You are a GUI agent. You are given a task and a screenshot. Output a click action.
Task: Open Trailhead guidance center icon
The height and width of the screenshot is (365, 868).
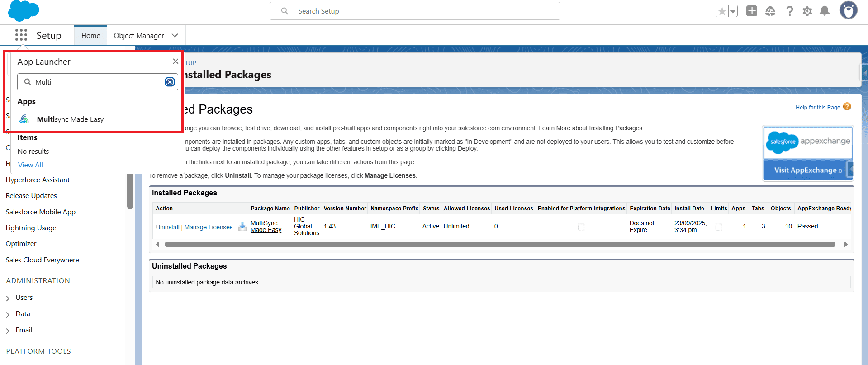770,11
